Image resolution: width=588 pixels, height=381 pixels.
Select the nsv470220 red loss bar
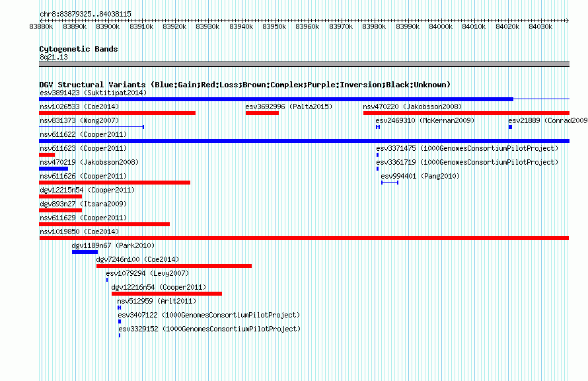coord(466,113)
